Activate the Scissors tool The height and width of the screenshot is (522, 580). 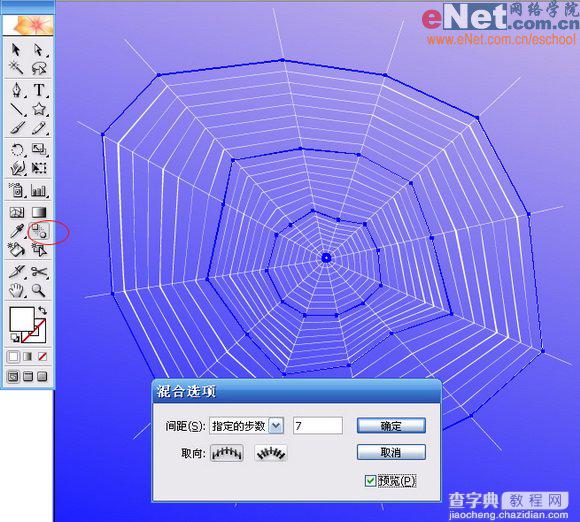[x=39, y=272]
